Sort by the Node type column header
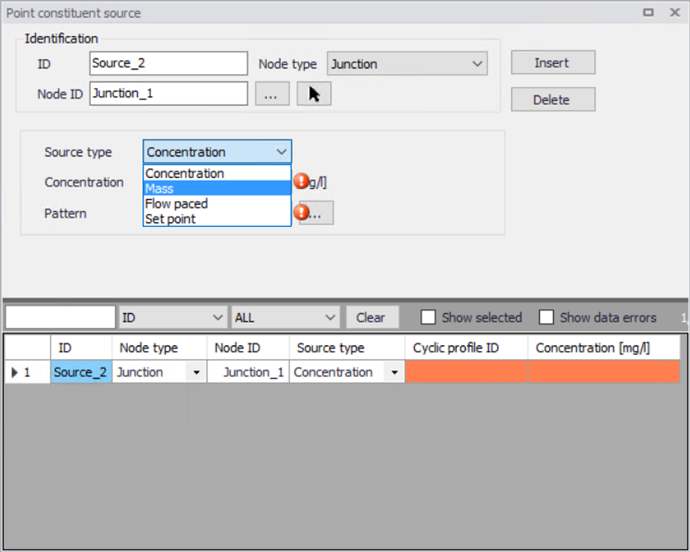 (x=159, y=348)
